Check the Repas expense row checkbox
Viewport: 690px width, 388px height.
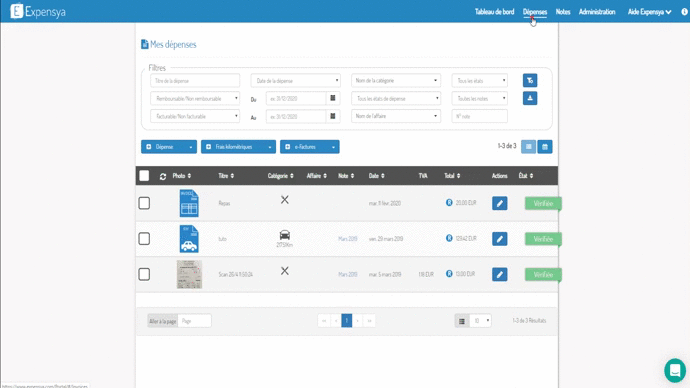144,203
